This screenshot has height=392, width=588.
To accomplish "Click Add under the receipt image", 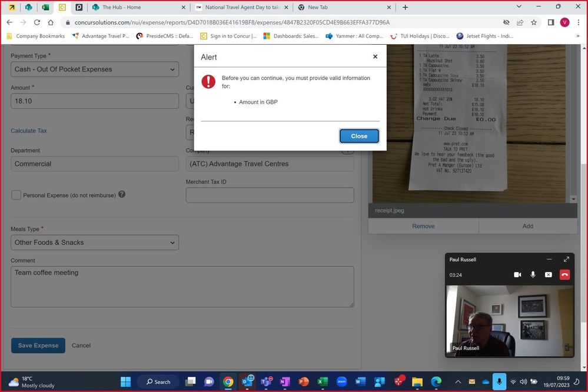I will click(x=527, y=226).
